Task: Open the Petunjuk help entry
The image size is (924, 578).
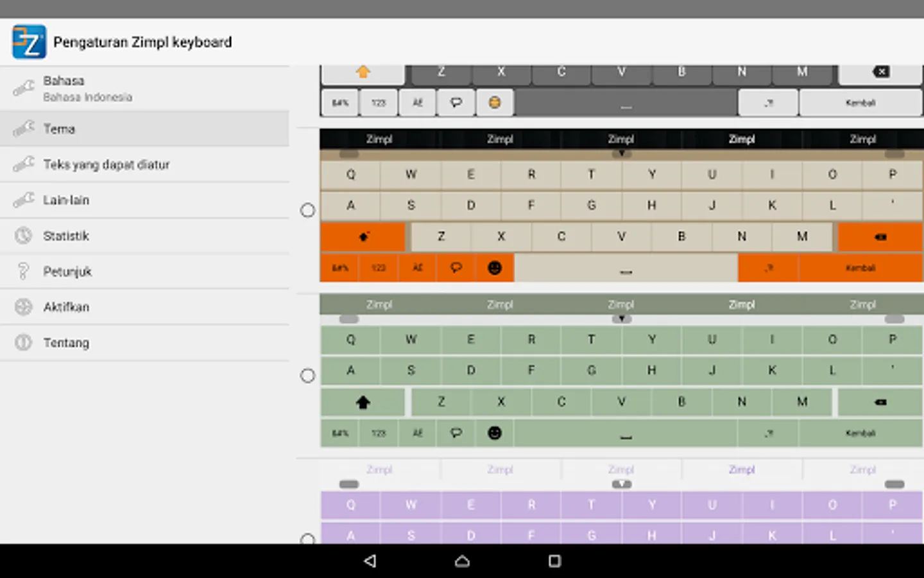Action: (144, 271)
